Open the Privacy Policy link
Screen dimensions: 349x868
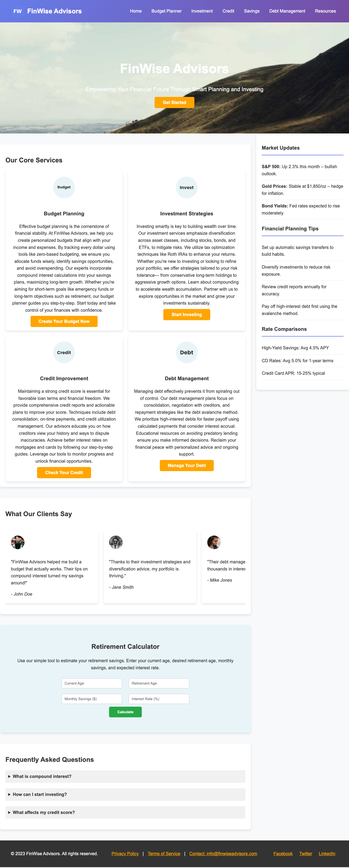(125, 854)
